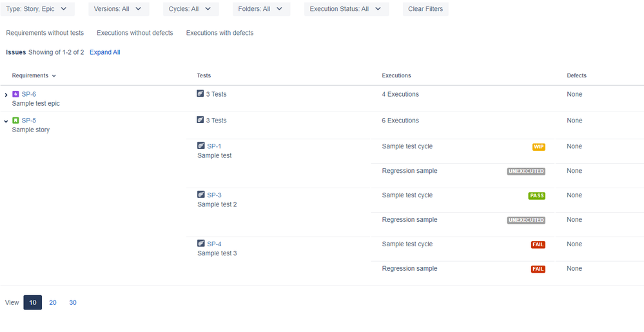
Task: Click the test icon in SP-5 row's 3 Tests
Action: 200,120
